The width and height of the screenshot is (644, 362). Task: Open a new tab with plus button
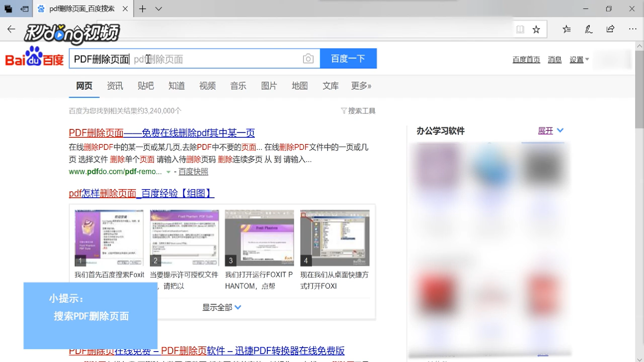tap(143, 9)
